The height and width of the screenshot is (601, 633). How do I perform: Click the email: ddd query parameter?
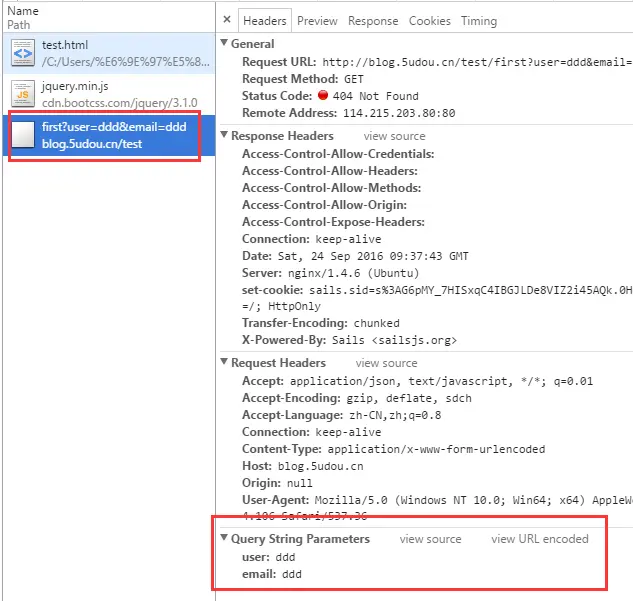click(272, 574)
